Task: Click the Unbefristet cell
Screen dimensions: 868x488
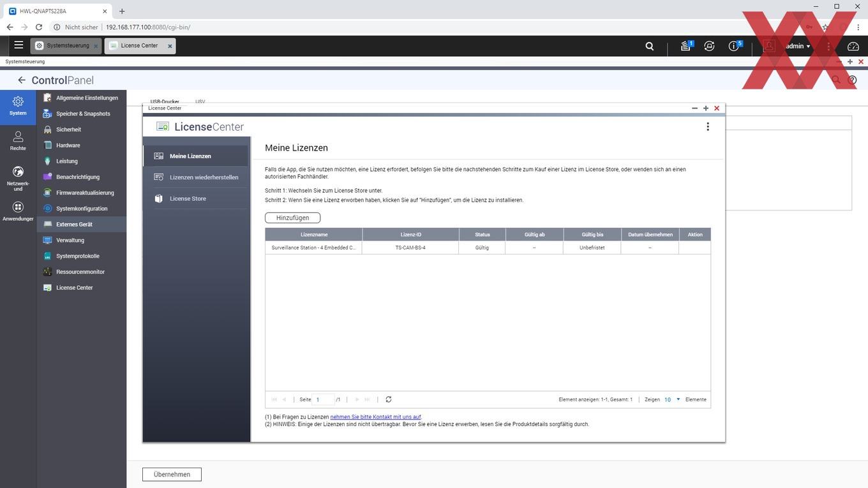Action: click(592, 248)
